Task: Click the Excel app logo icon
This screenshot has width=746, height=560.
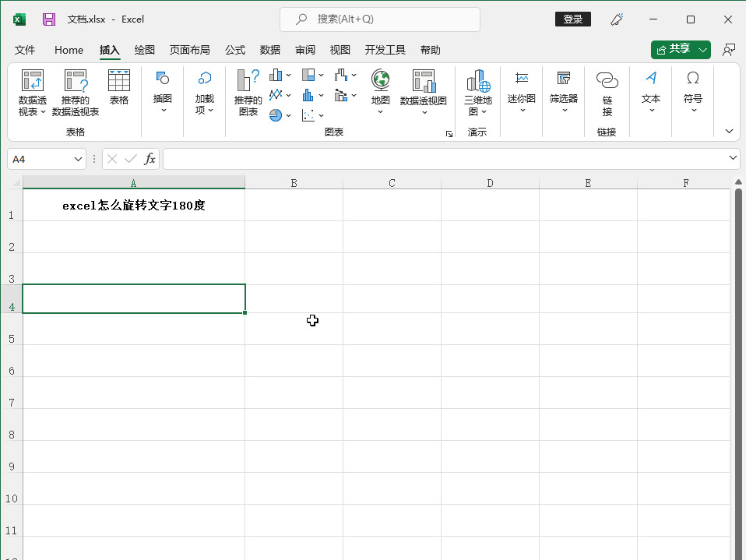Action: (19, 19)
